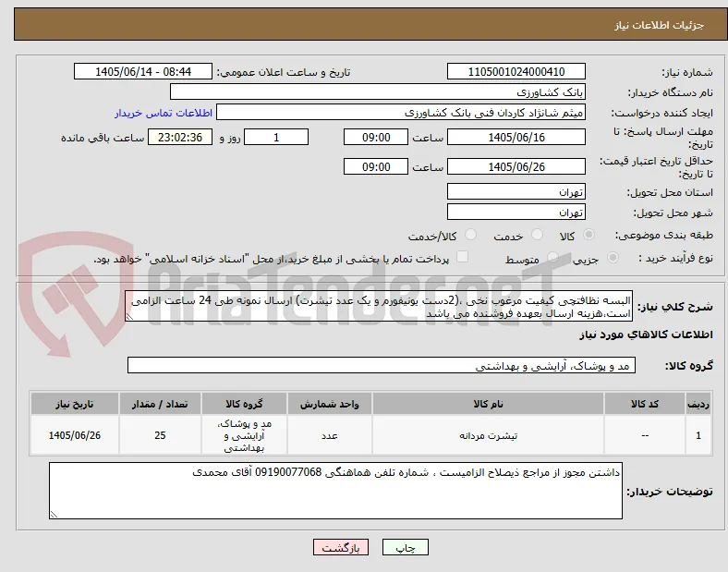
Task: Click the price validity hour 09:00 field
Action: pos(376,166)
